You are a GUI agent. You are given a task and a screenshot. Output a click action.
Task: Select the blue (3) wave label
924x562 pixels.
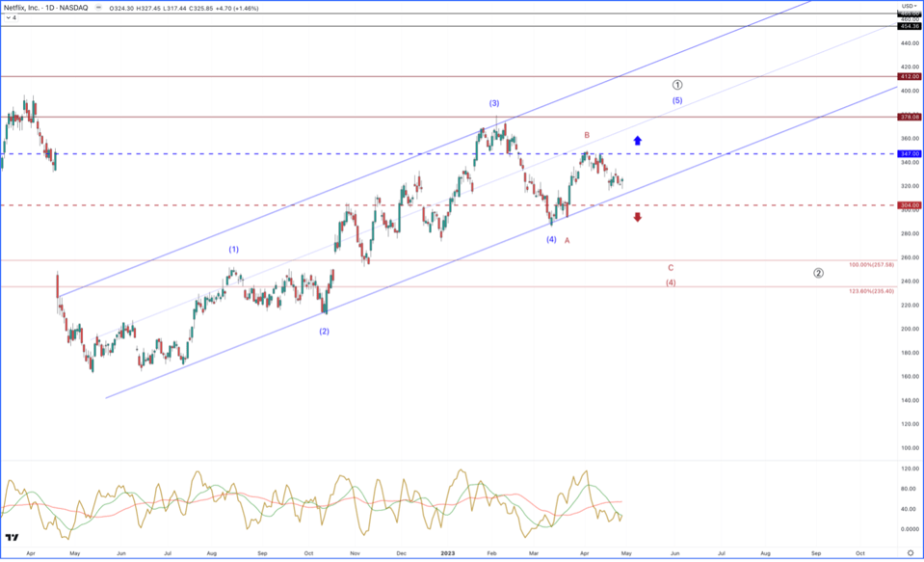click(x=493, y=103)
